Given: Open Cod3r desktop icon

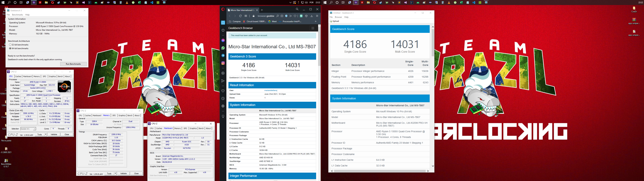Looking at the screenshot, I should [x=634, y=10].
